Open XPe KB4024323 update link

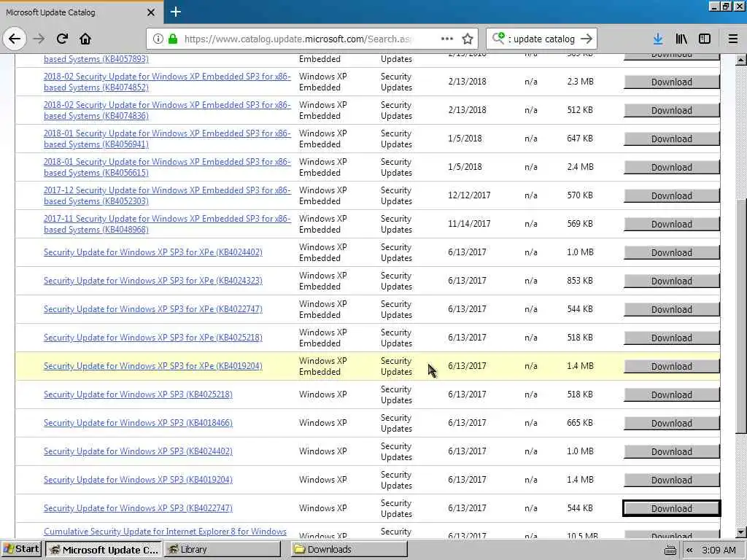(153, 281)
